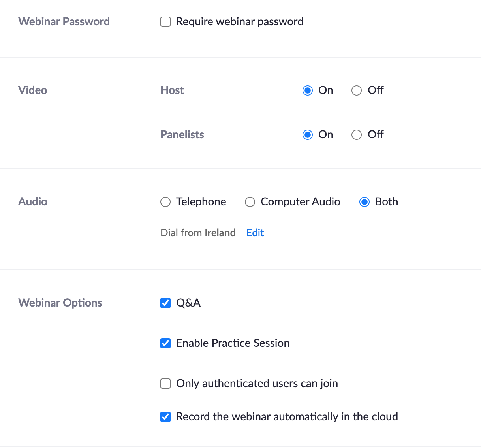
Task: Click the Webinar Options section heading
Action: pos(60,303)
